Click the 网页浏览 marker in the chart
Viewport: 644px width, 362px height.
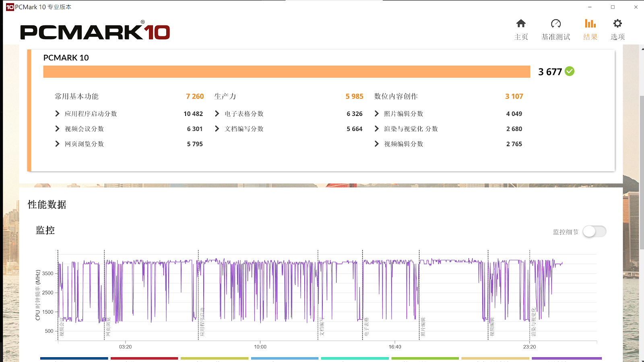point(108,327)
